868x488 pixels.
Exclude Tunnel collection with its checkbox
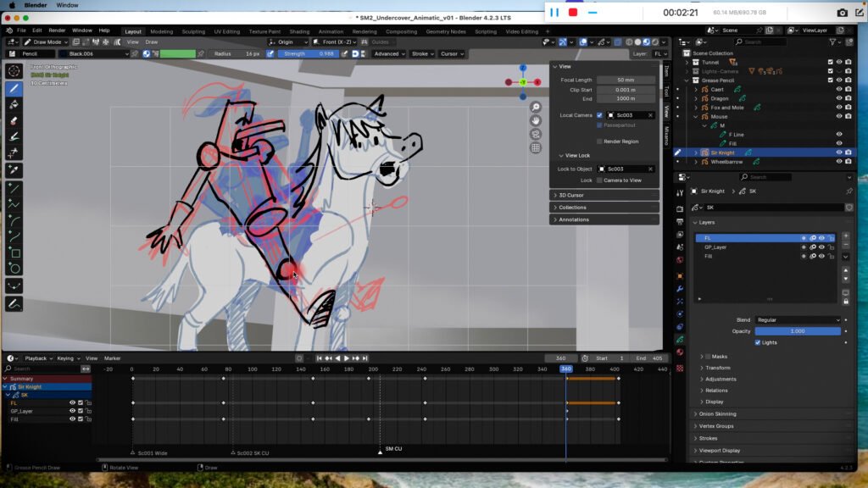click(830, 63)
